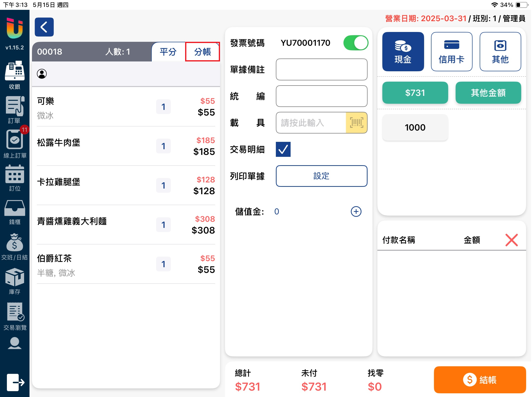Click the back chevron button
The height and width of the screenshot is (397, 532).
44,27
